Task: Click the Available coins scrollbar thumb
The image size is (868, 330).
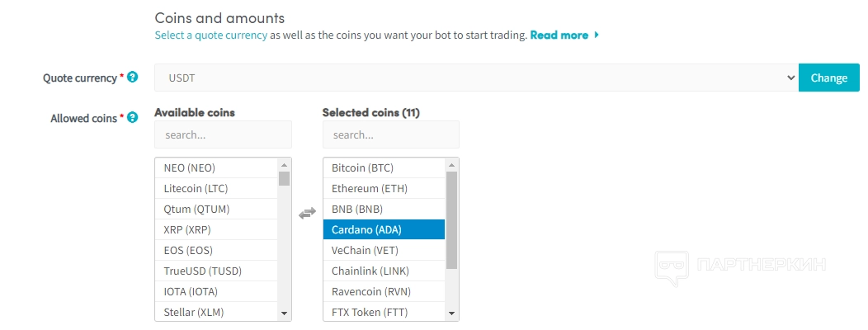Action: pos(284,178)
